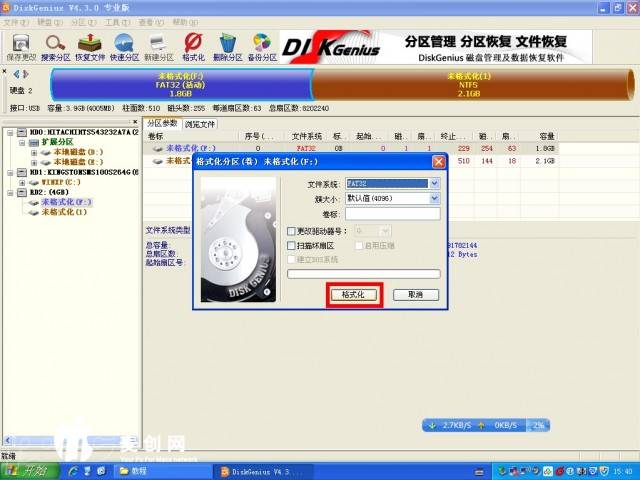Open the 恢复文件 (Recover Files) tool
This screenshot has width=640, height=480.
click(x=90, y=45)
